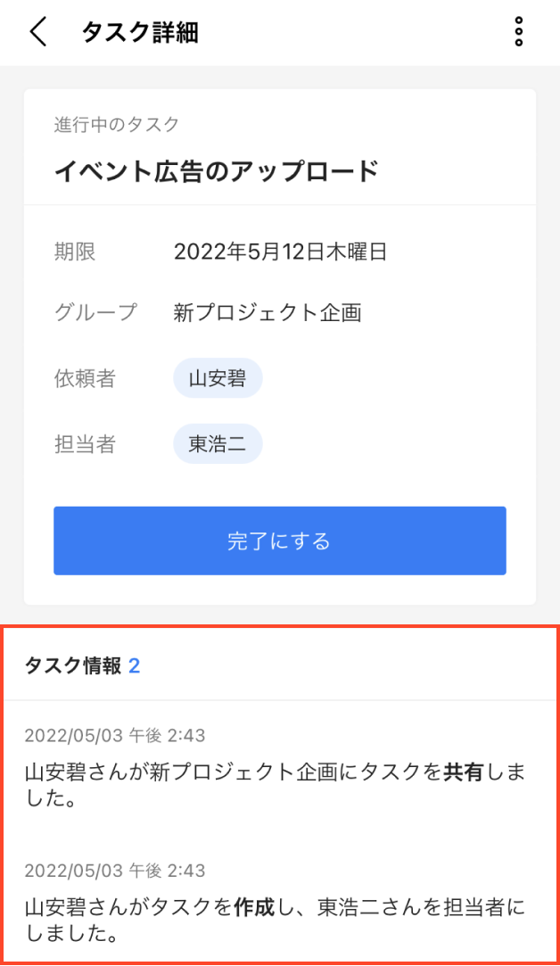The height and width of the screenshot is (966, 560).
Task: Tap the 期限 field label
Action: tap(75, 252)
